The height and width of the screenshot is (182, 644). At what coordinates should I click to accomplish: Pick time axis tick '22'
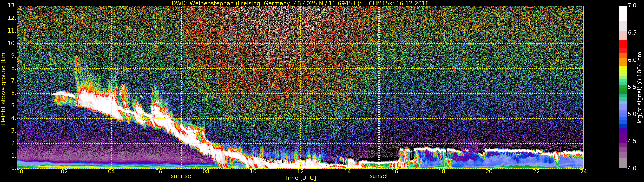[536, 172]
